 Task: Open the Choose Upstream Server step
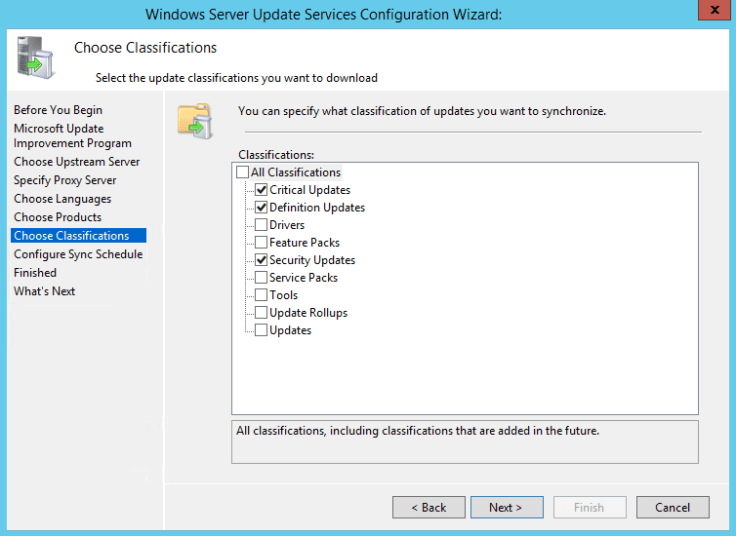(77, 162)
